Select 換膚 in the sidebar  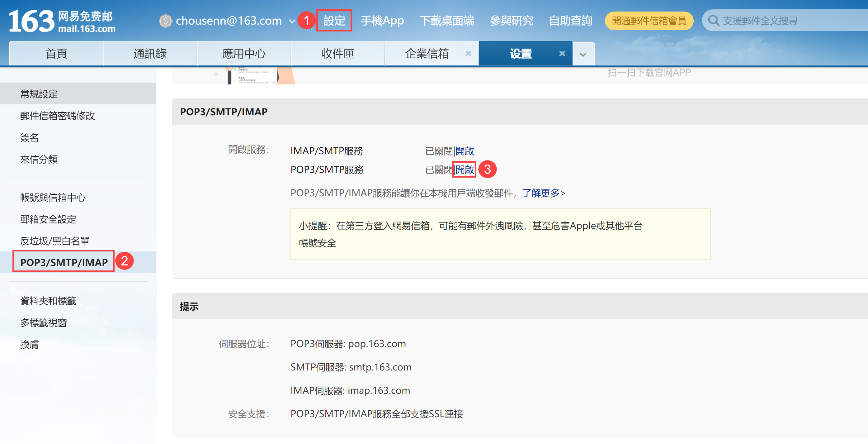click(x=30, y=344)
